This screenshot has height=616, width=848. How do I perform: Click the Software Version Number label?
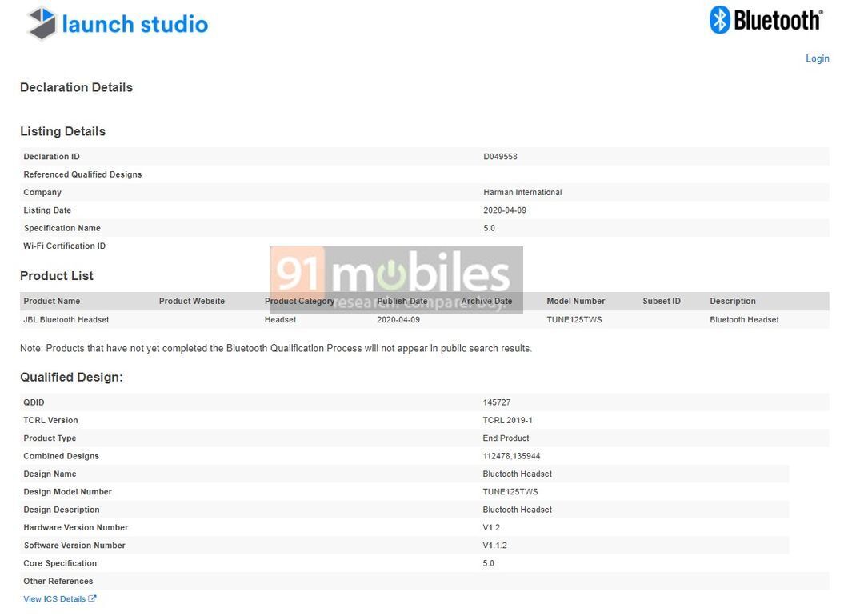74,546
